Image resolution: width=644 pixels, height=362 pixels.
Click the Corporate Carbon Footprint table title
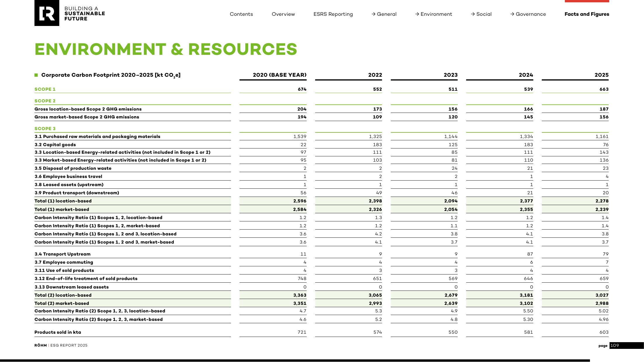(111, 75)
